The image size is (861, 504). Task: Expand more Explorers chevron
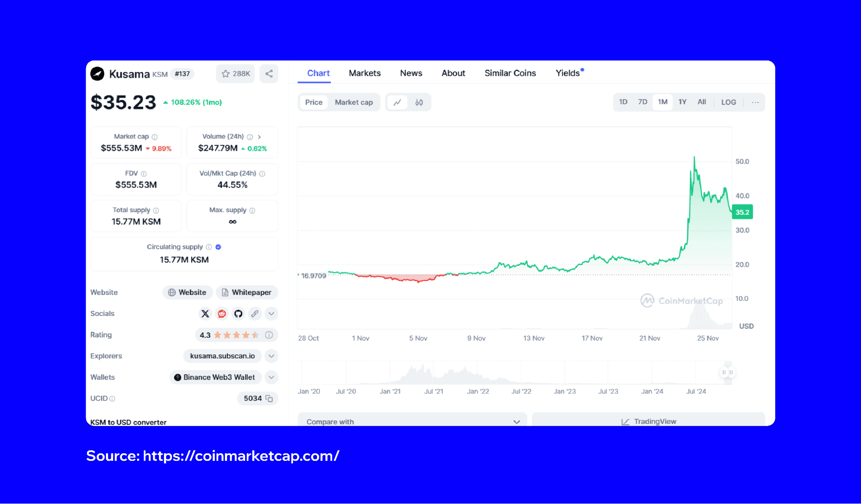pos(271,356)
